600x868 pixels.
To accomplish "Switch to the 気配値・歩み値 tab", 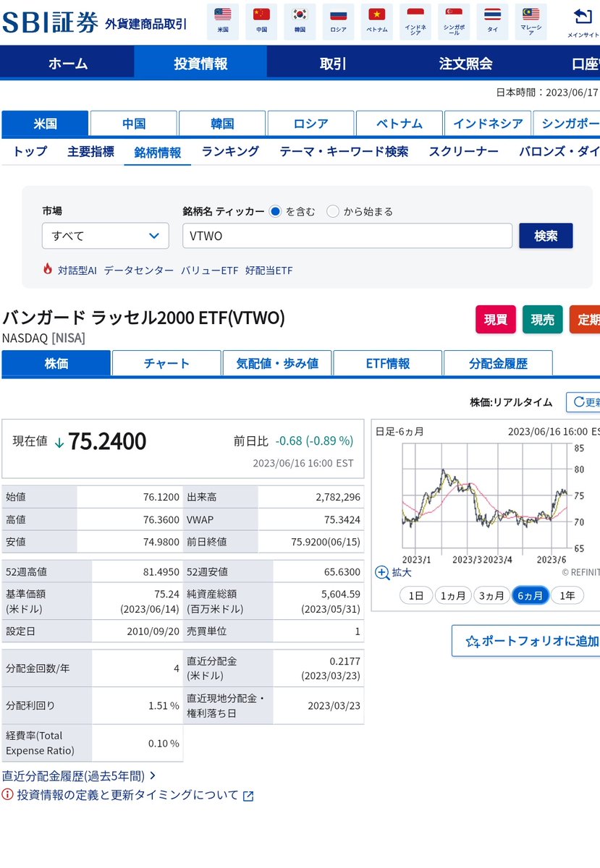I will [277, 363].
